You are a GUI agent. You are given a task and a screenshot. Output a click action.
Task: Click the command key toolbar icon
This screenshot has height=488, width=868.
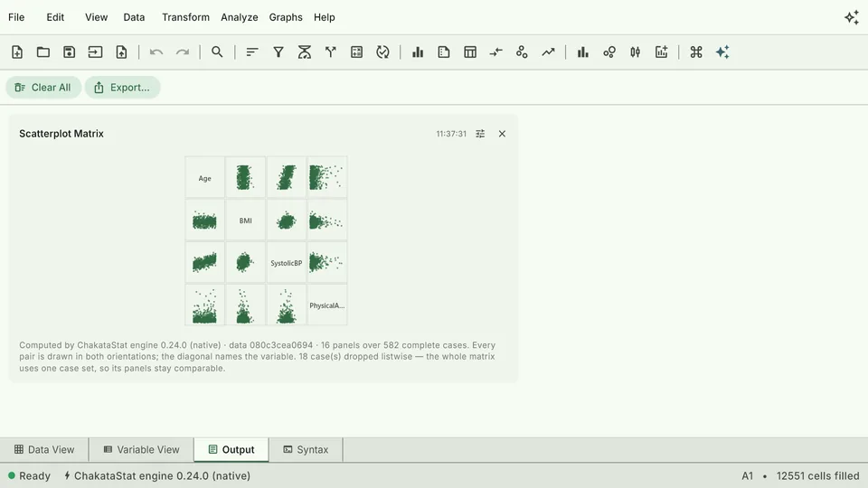(696, 52)
